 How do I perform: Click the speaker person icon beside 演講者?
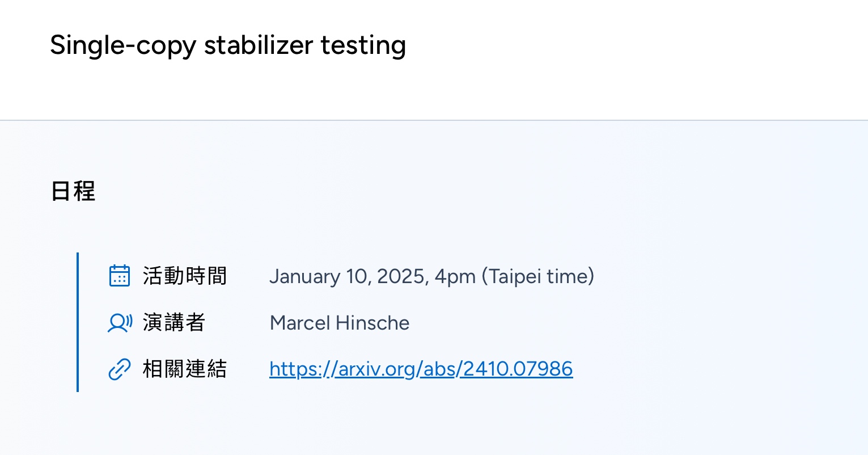point(120,323)
